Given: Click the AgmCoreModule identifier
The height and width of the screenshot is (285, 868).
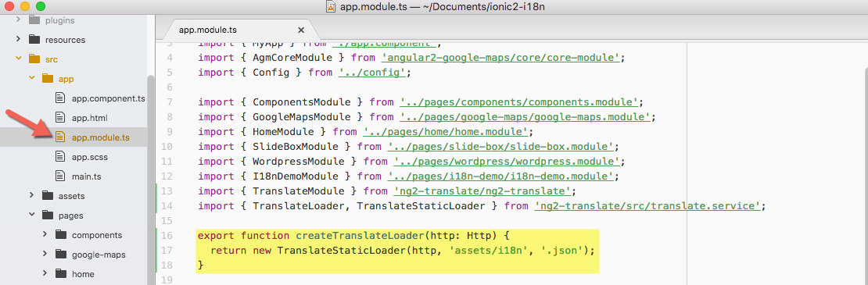Looking at the screenshot, I should tap(292, 58).
